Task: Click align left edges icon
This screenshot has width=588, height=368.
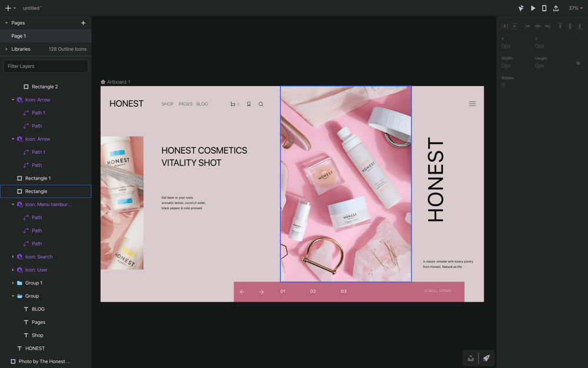Action: point(527,26)
